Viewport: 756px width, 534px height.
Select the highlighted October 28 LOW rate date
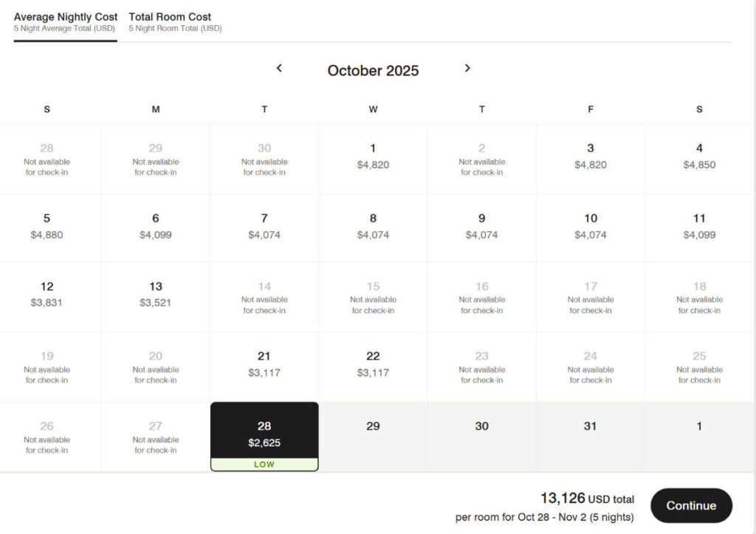pyautogui.click(x=264, y=434)
